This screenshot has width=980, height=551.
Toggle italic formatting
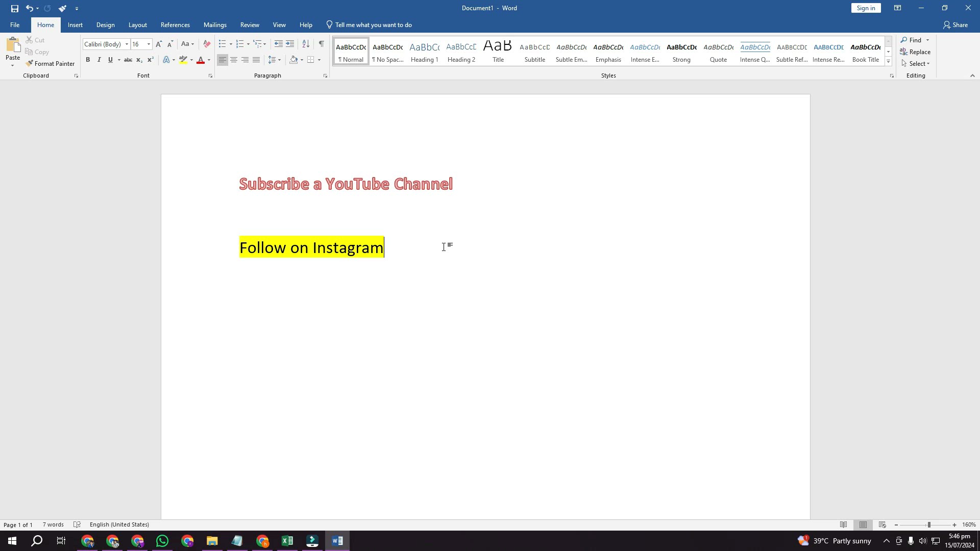coord(99,60)
